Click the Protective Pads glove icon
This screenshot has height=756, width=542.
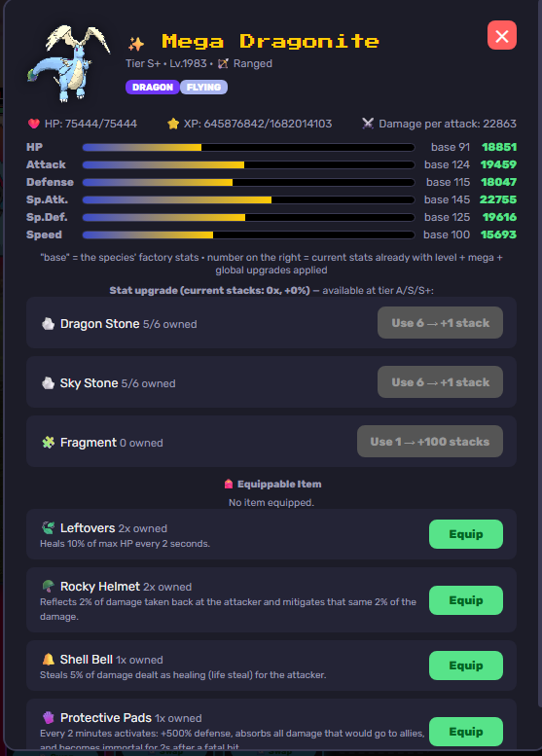click(49, 718)
